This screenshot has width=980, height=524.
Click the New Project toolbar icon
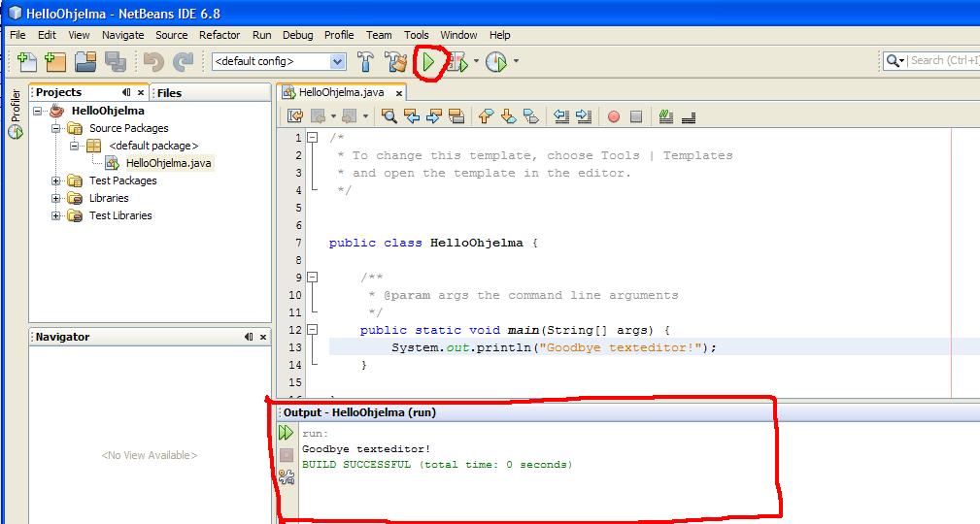tap(55, 61)
